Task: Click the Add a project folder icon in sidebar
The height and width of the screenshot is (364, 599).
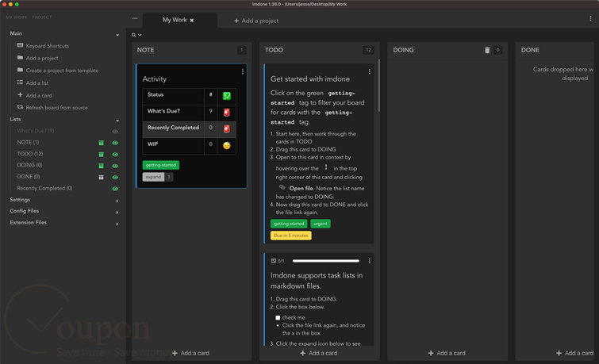Action: click(x=20, y=58)
